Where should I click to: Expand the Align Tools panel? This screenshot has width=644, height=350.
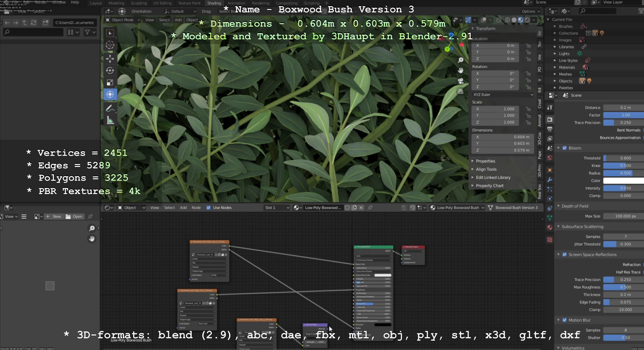pyautogui.click(x=486, y=169)
